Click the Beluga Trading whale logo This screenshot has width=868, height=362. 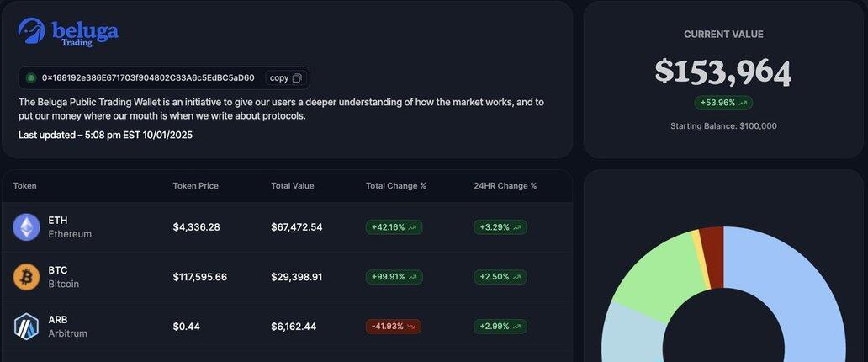pos(32,32)
